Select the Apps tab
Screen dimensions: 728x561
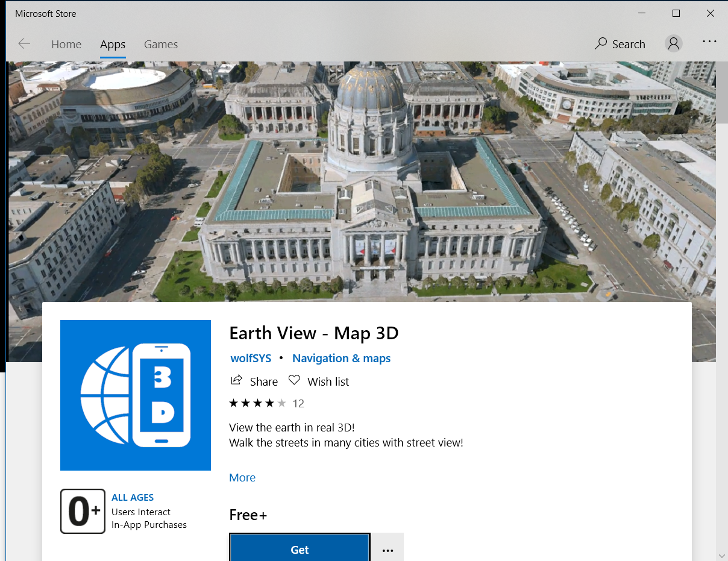point(113,45)
